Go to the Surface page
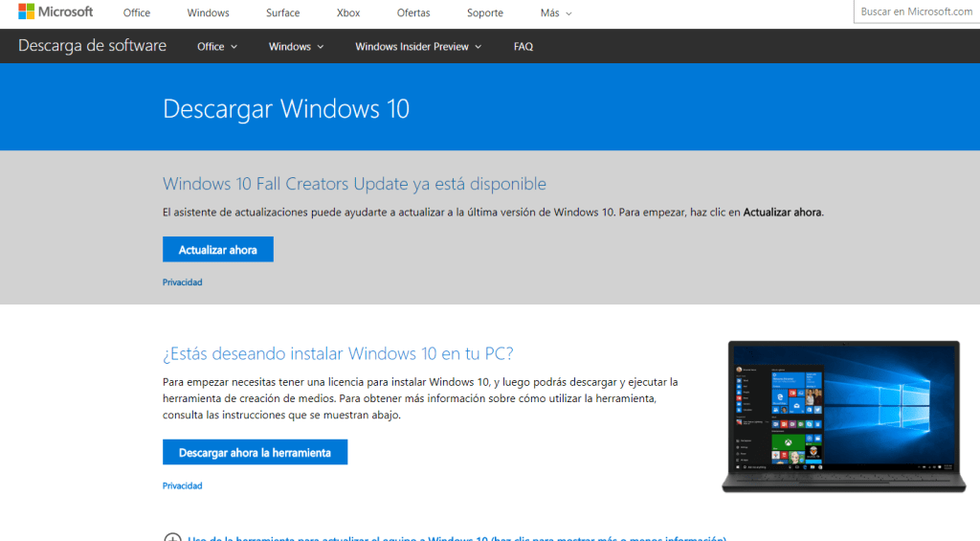Screen dimensions: 980x541 (x=282, y=12)
